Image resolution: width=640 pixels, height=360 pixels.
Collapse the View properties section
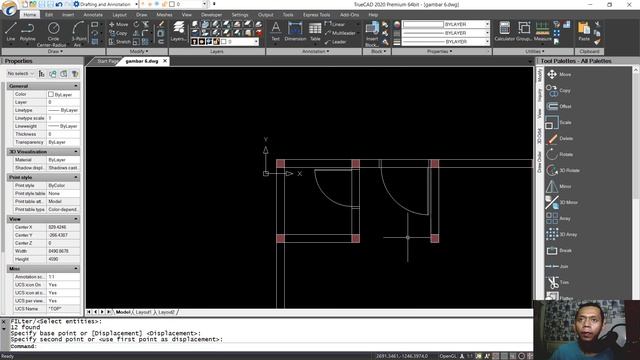pos(76,219)
